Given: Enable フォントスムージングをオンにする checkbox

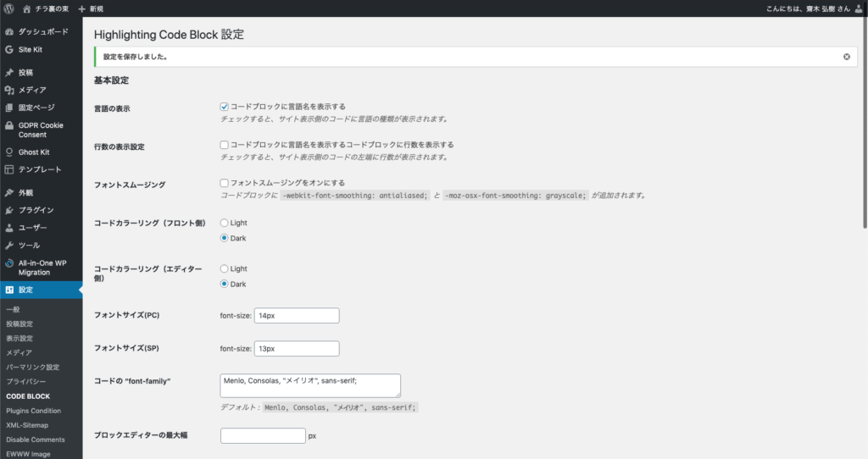Looking at the screenshot, I should [x=224, y=183].
